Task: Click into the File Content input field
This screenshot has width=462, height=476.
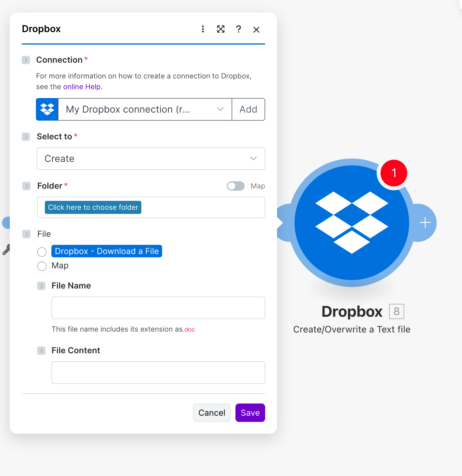Action: tap(158, 373)
